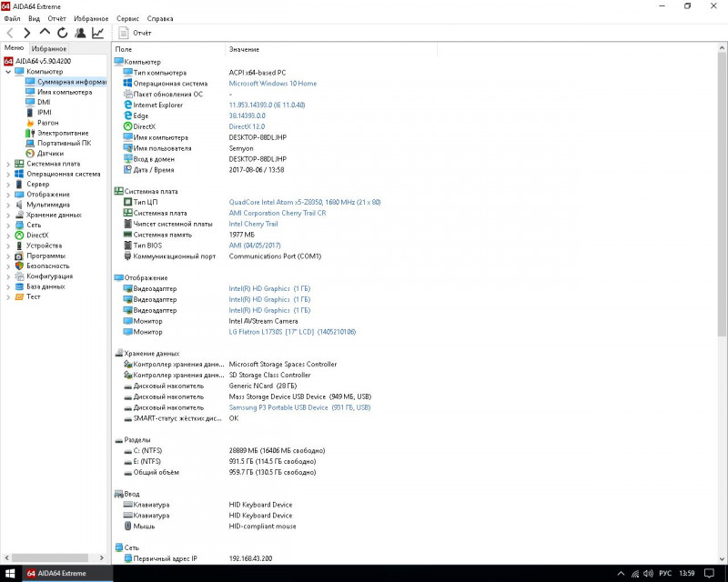Expand the Отображение tree node

coord(8,195)
